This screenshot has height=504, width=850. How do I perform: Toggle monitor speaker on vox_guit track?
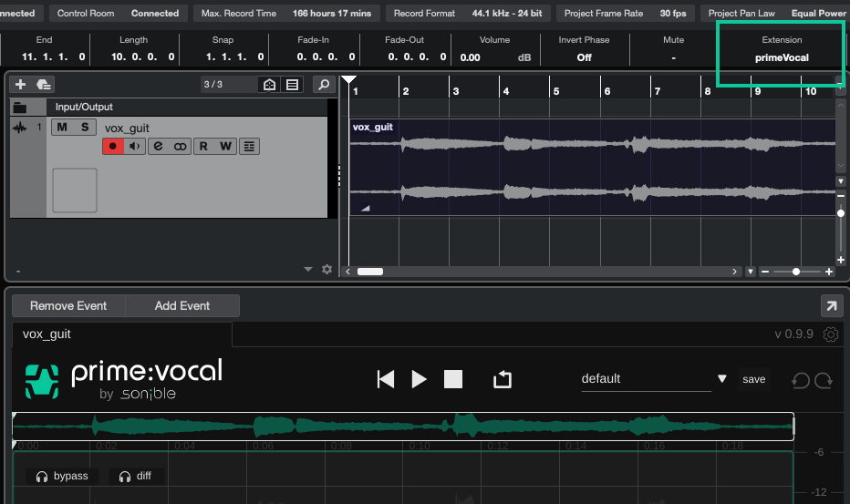point(134,147)
